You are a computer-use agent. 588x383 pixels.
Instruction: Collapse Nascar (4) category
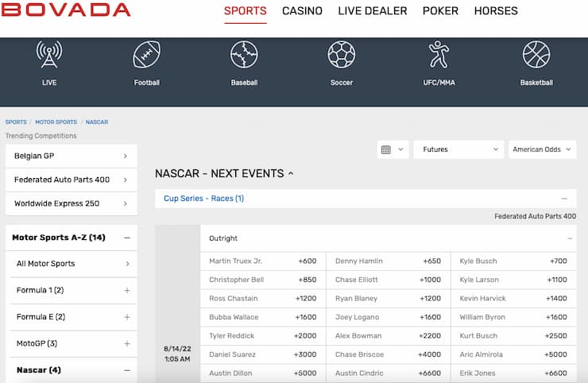[x=127, y=370]
